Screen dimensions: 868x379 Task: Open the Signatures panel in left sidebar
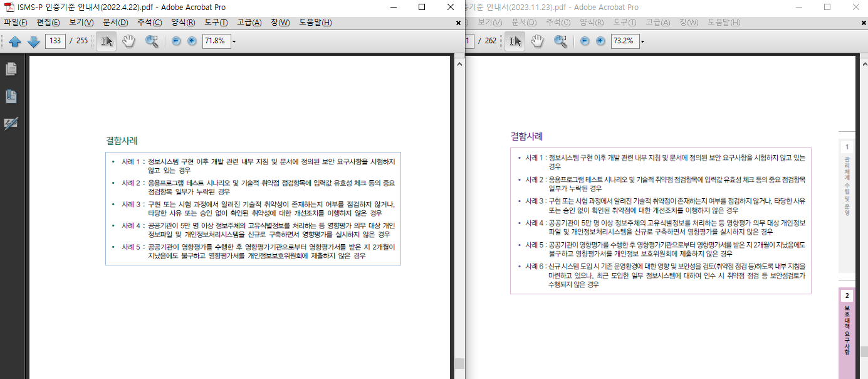[x=11, y=123]
